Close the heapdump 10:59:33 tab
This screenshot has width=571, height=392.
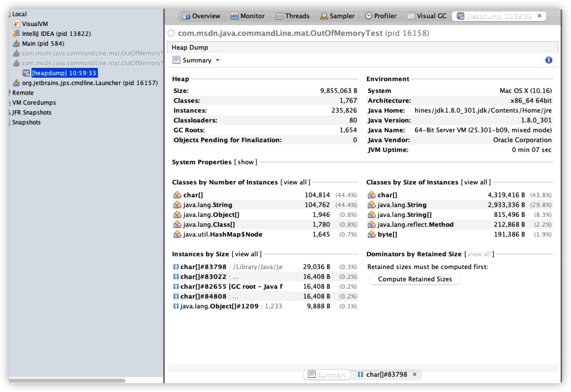(540, 16)
